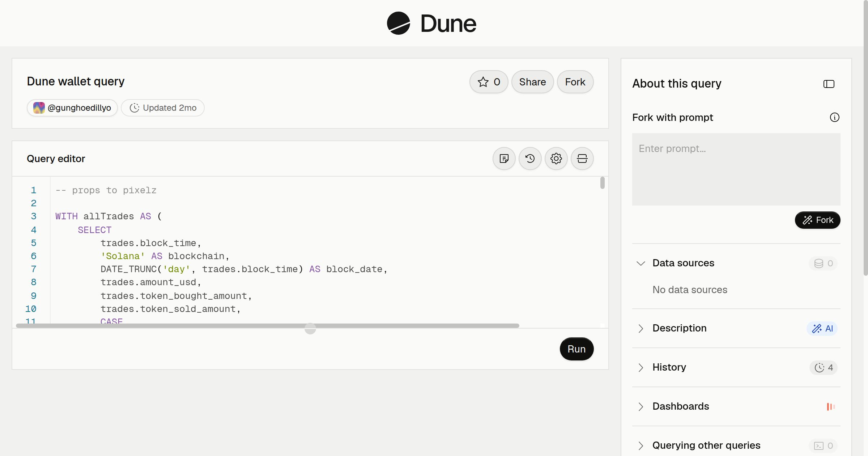Star the Dune wallet query
The height and width of the screenshot is (456, 868).
click(489, 82)
